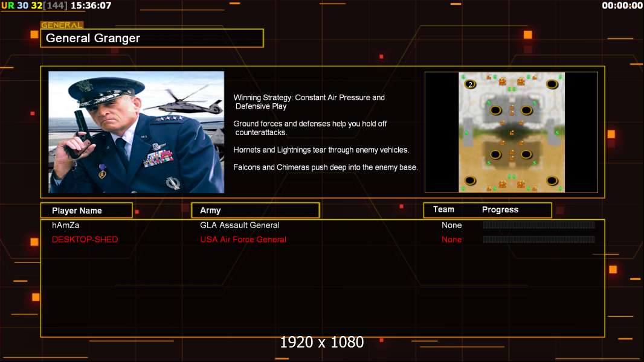Click DESKTOP-SHED's loading progress bar
This screenshot has width=644, height=362.
(539, 240)
